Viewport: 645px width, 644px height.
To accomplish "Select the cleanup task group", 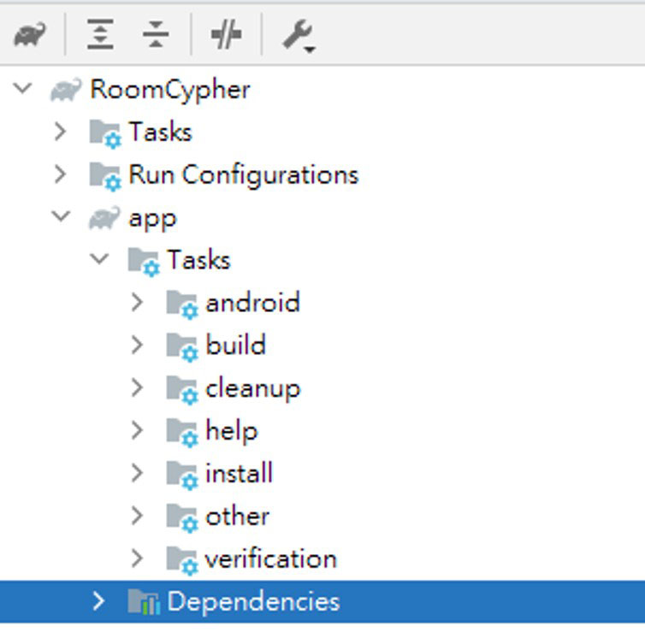I will (252, 388).
